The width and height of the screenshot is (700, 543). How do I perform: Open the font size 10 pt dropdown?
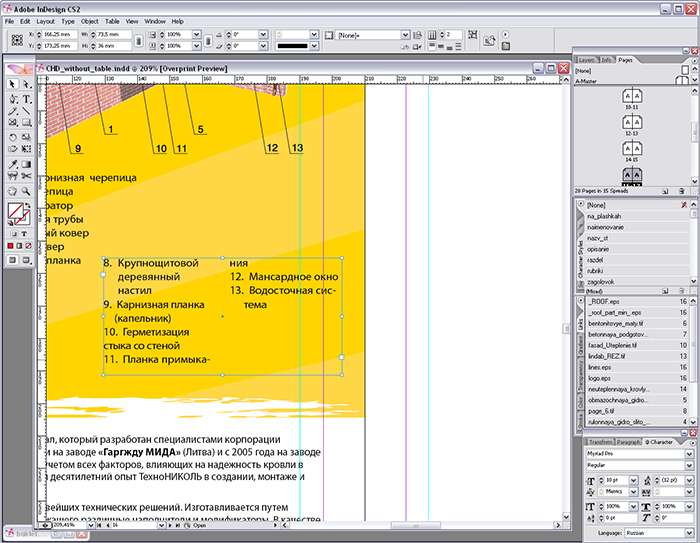[x=633, y=480]
